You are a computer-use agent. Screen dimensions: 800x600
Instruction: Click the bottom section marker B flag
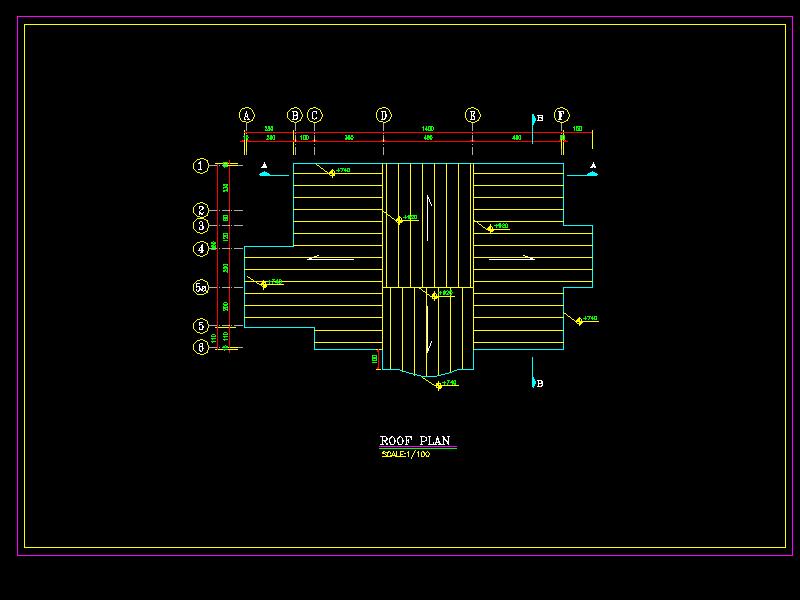coord(536,382)
